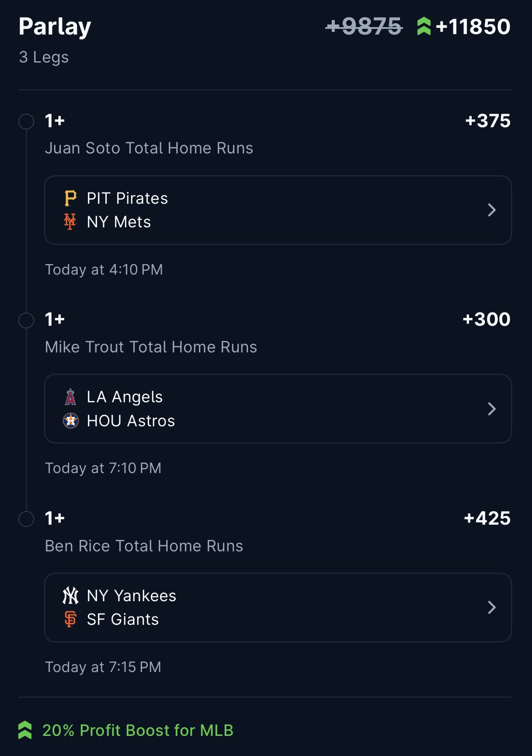Screen dimensions: 532x756
Task: Expand the Yankees vs Giants game chevron
Action: coord(492,607)
